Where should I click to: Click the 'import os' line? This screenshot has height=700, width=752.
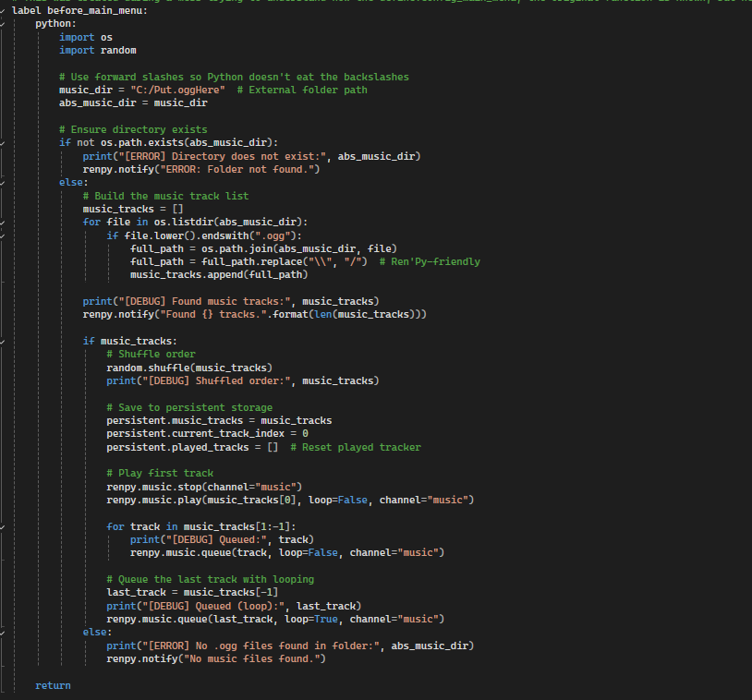click(x=86, y=37)
